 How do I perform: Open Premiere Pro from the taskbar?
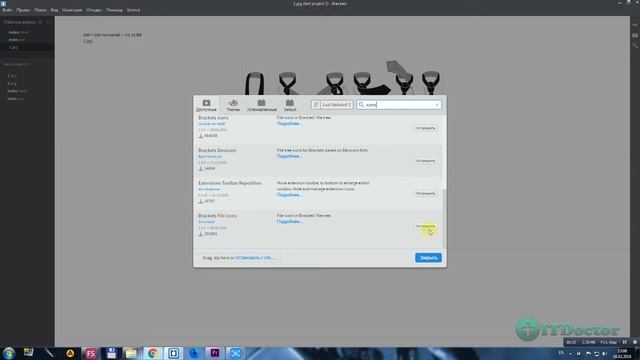(215, 353)
